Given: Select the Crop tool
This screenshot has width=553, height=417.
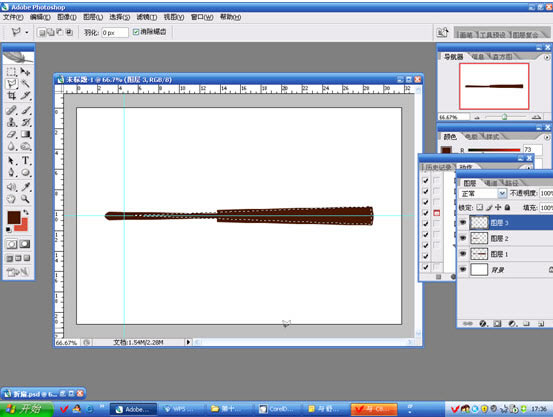Looking at the screenshot, I should click(x=11, y=96).
